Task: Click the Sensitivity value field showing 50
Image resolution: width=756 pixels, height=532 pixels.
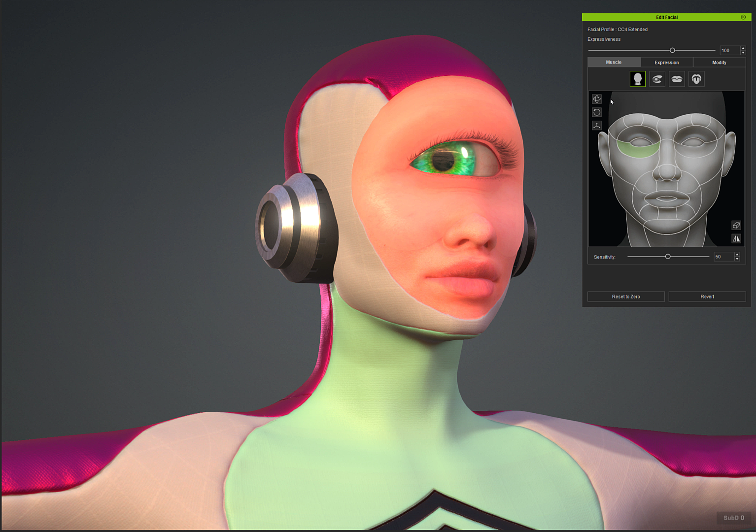Action: tap(724, 257)
